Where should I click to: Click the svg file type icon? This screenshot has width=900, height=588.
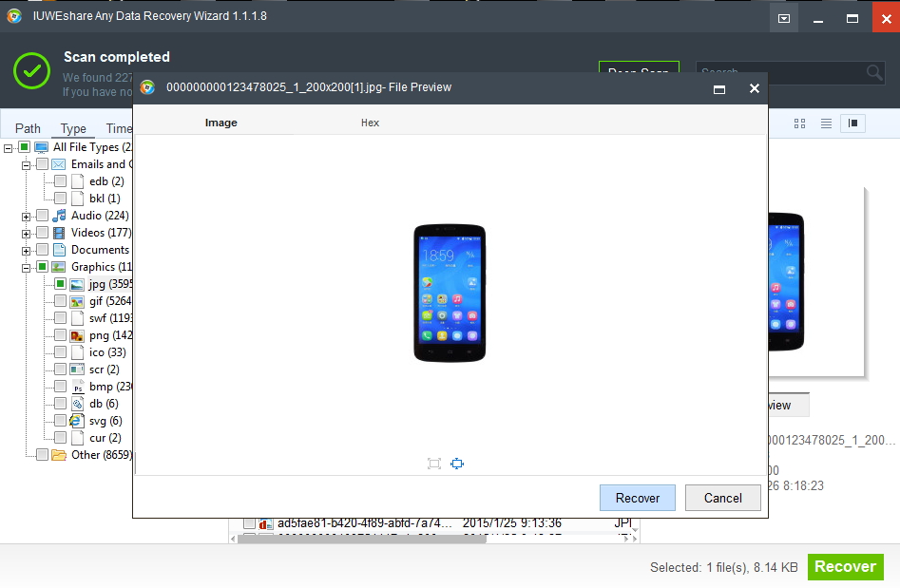click(x=76, y=421)
